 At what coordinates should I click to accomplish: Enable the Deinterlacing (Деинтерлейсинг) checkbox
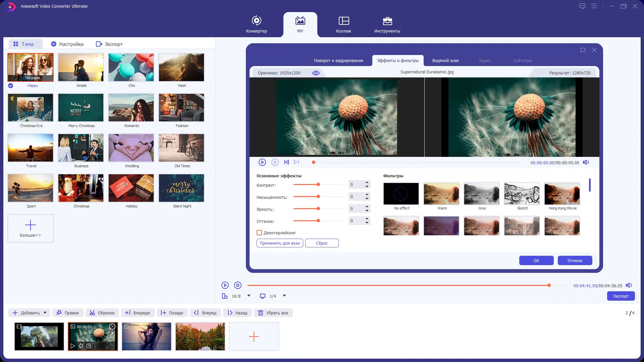[x=259, y=233]
